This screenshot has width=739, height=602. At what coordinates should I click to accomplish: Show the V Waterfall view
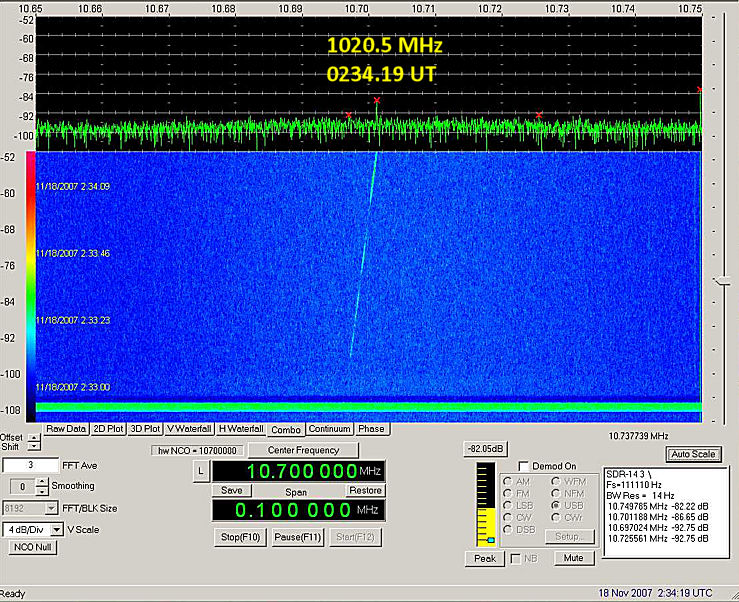click(x=189, y=429)
